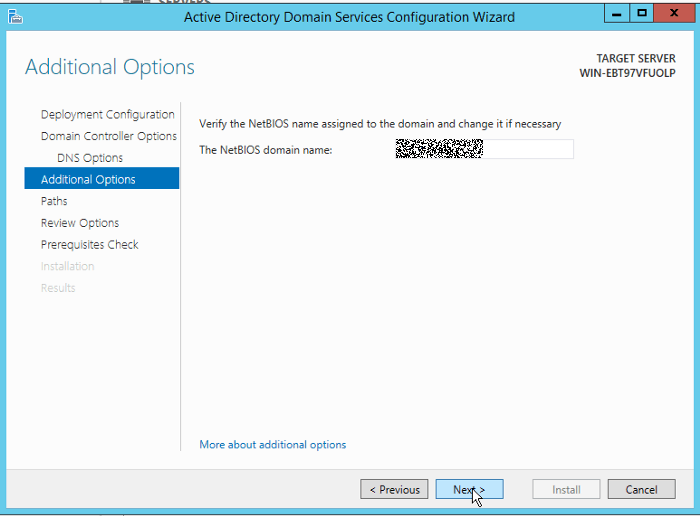Open More about additional options link

pyautogui.click(x=272, y=445)
